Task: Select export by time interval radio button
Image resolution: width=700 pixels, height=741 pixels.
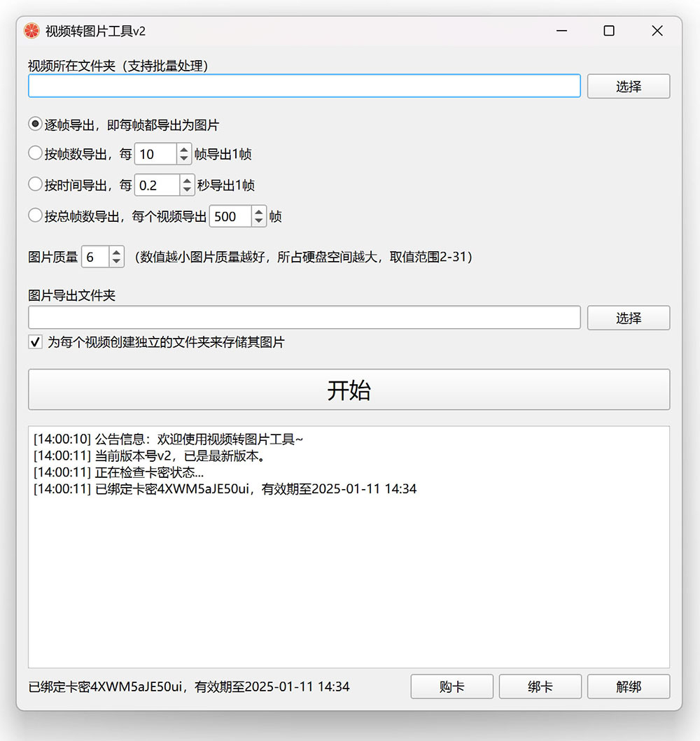Action: [36, 185]
